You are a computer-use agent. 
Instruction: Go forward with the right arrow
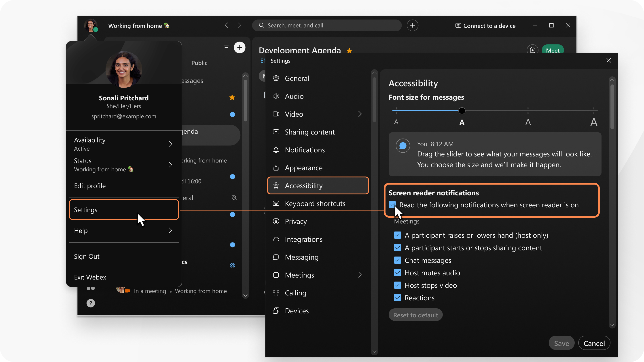239,25
